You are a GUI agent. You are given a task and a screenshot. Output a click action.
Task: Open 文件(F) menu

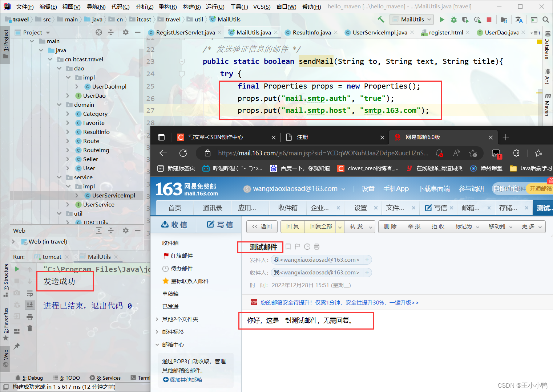(25, 7)
